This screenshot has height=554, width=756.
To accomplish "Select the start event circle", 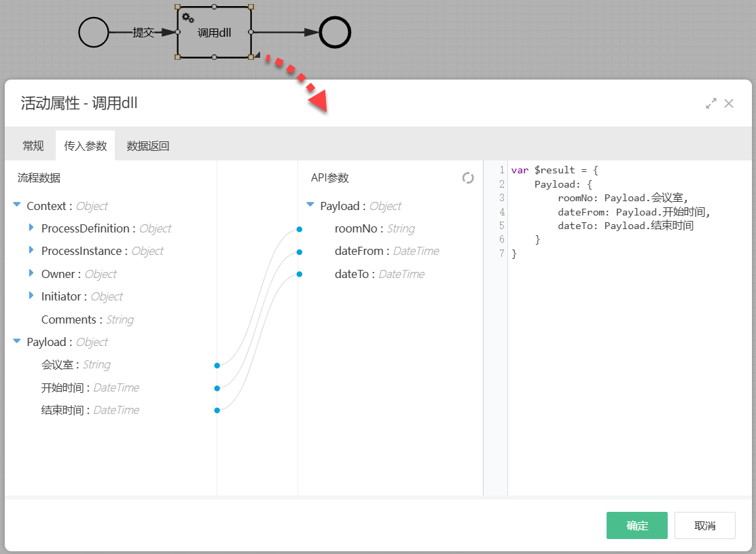I will (94, 32).
